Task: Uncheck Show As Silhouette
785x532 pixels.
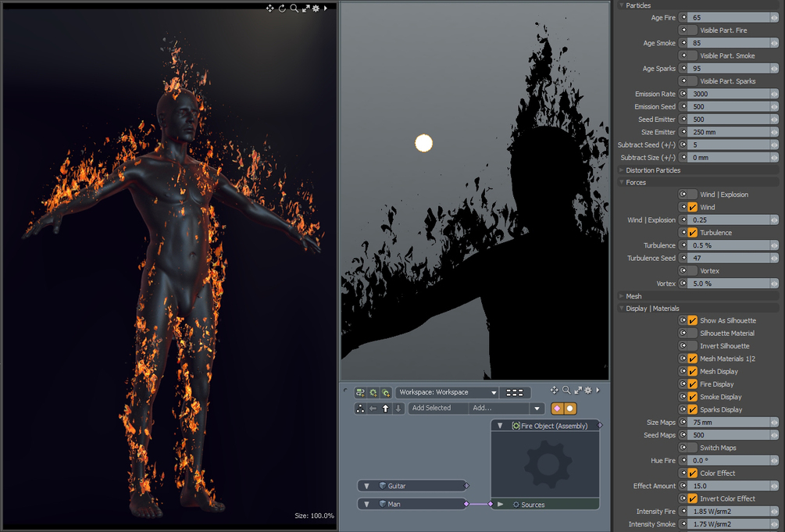Action: tap(692, 320)
